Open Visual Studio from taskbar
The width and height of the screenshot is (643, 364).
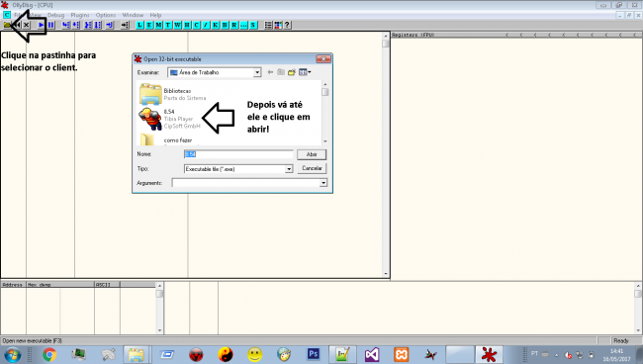coord(372,354)
